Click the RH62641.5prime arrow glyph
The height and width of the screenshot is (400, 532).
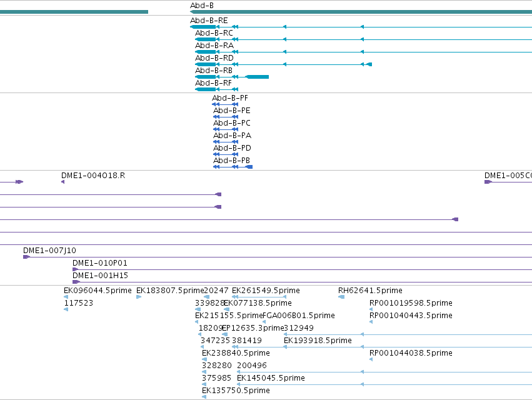[341, 297]
